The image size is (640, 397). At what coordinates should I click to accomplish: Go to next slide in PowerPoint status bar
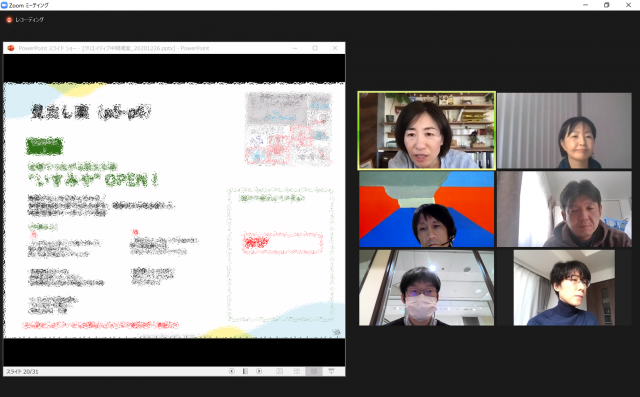click(259, 371)
